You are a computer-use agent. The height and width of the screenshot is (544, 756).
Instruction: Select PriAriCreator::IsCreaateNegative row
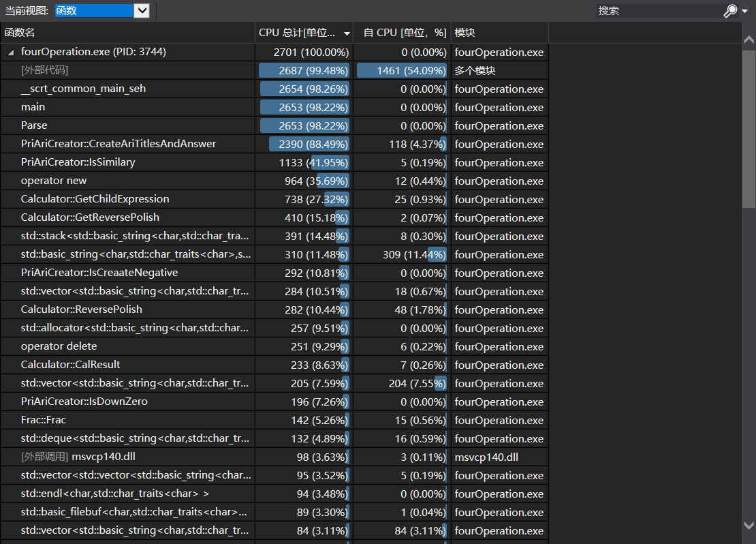274,273
